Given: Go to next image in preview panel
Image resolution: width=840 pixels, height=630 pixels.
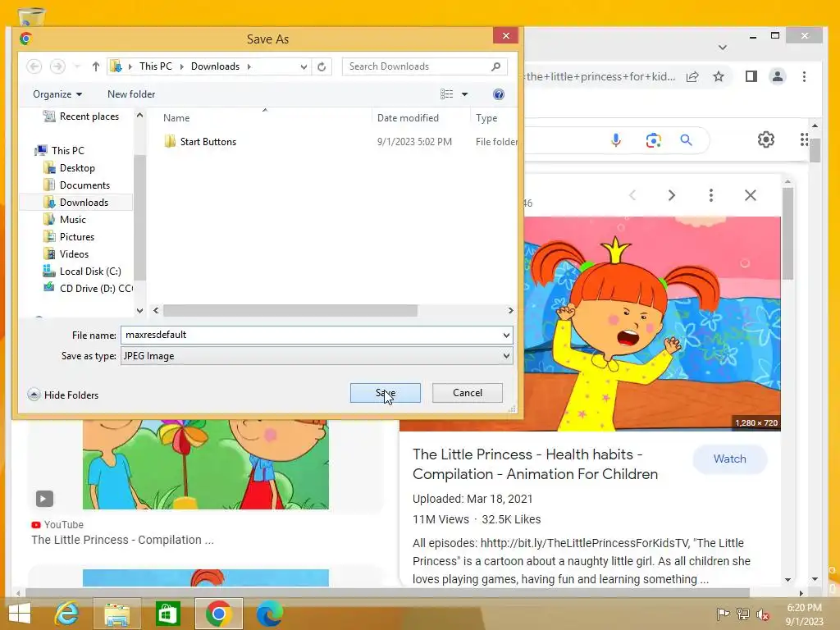Looking at the screenshot, I should pyautogui.click(x=671, y=195).
